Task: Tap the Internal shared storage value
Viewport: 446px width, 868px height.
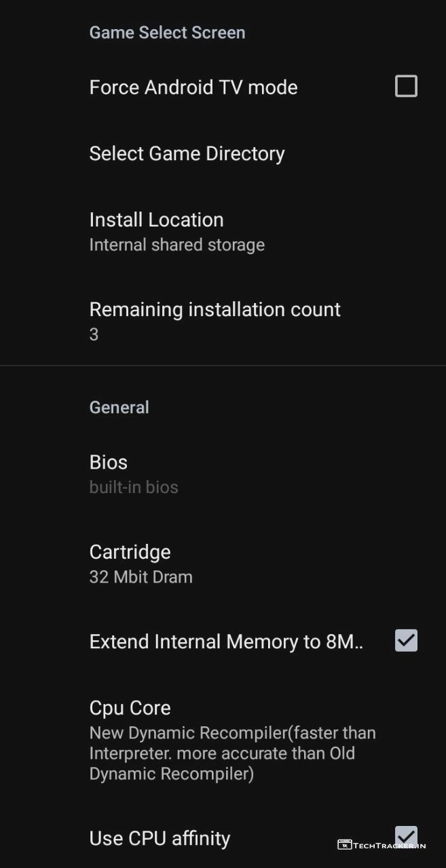Action: pyautogui.click(x=176, y=245)
